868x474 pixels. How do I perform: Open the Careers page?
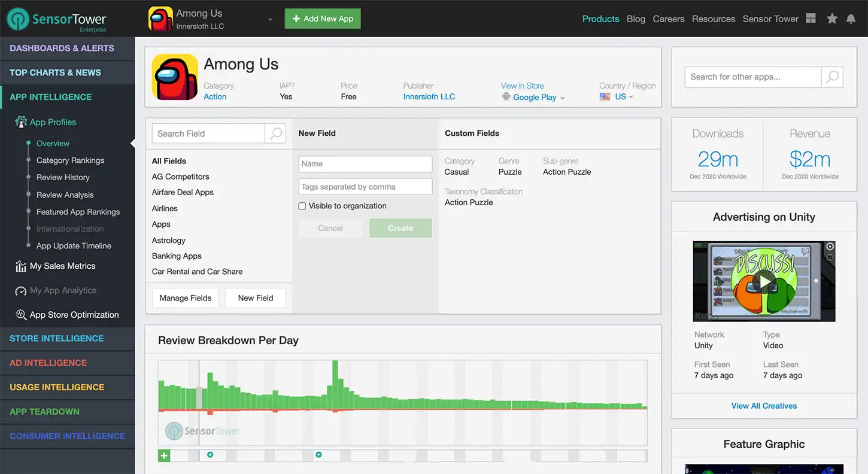[669, 19]
